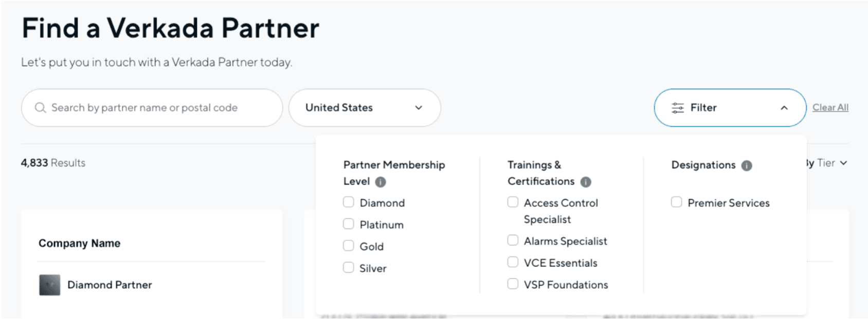The image size is (868, 319).
Task: Open the United States country dropdown
Action: (364, 107)
